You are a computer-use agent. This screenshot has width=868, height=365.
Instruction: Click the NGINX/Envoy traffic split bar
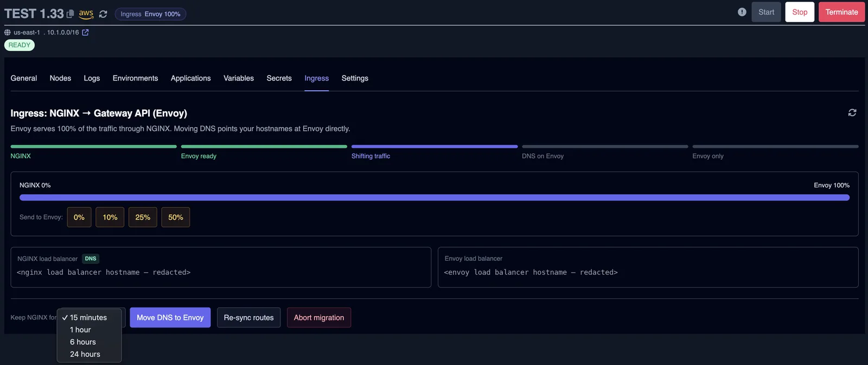tap(435, 198)
